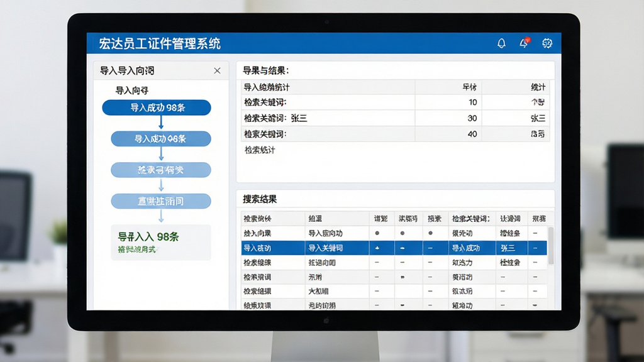
Task: Click the 统计 column header in stats table
Action: pyautogui.click(x=538, y=87)
